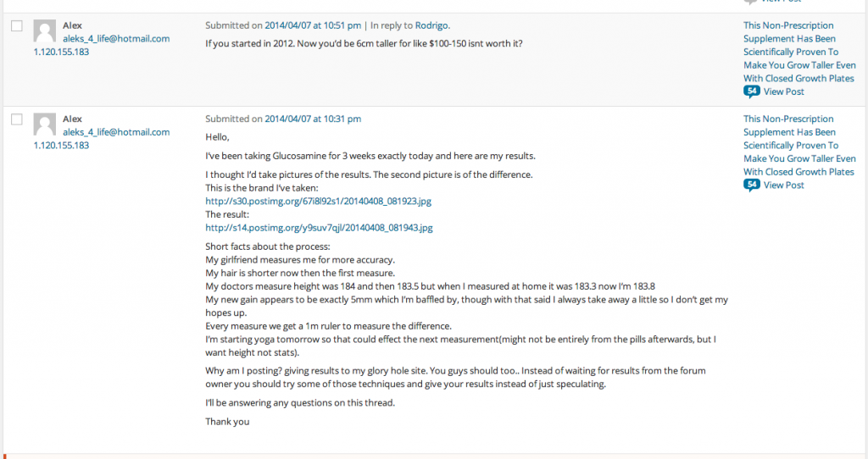This screenshot has width=868, height=459.
Task: Click the 54 comment bubble icon in first row
Action: pyautogui.click(x=751, y=91)
